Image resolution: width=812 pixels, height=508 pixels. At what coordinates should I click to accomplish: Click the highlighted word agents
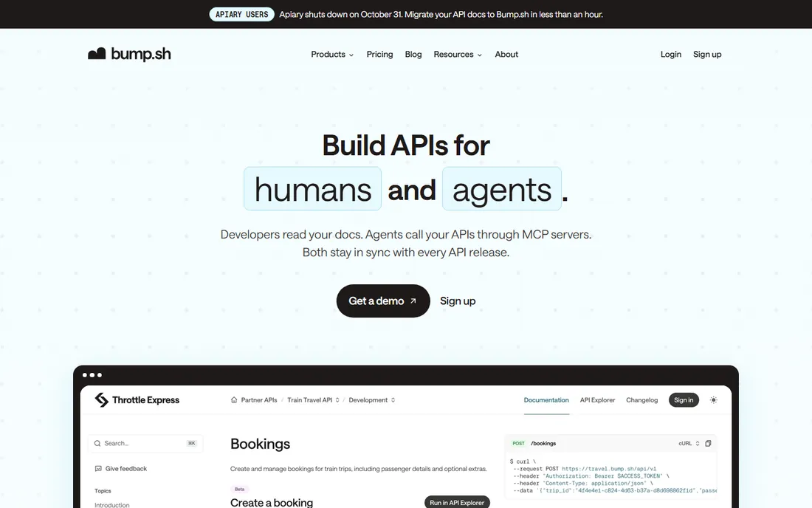tap(502, 189)
